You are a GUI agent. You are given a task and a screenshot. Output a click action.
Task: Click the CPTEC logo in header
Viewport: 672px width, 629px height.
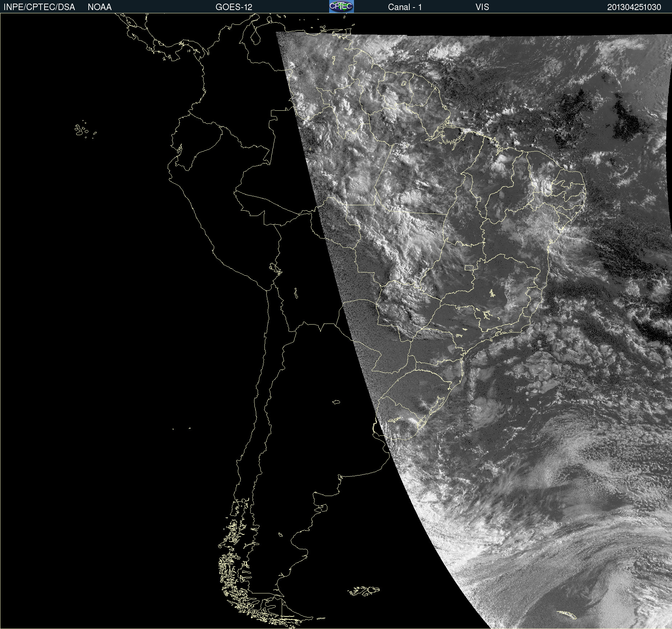click(x=341, y=6)
